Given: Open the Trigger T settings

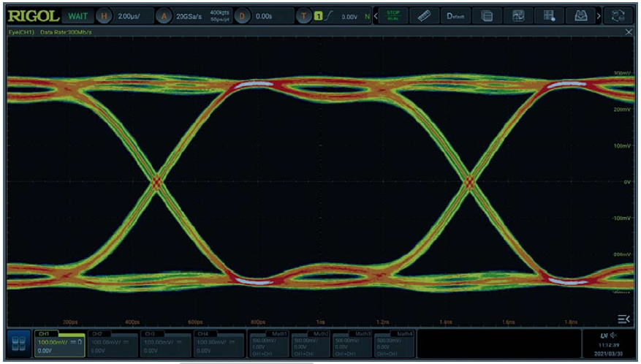Looking at the screenshot, I should (x=304, y=15).
